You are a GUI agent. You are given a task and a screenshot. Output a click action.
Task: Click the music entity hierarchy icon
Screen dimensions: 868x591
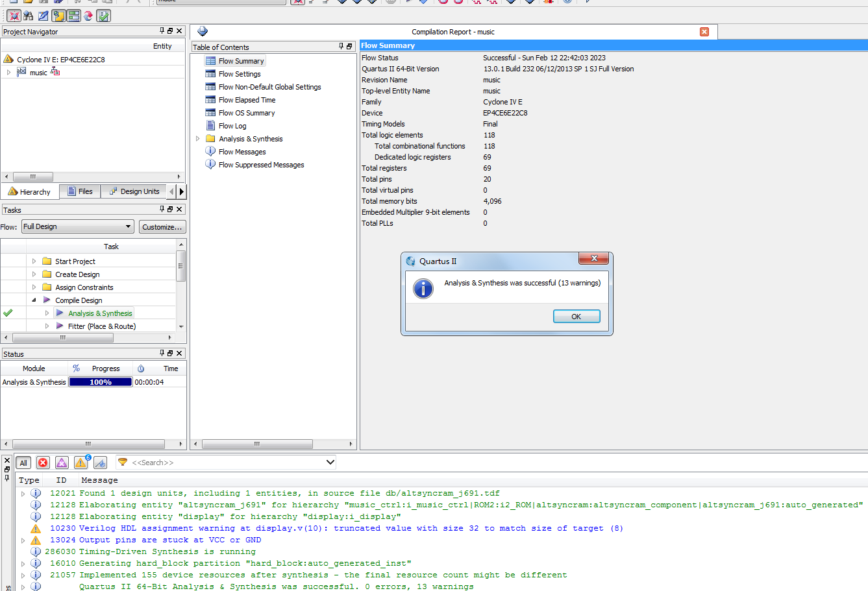pyautogui.click(x=55, y=72)
